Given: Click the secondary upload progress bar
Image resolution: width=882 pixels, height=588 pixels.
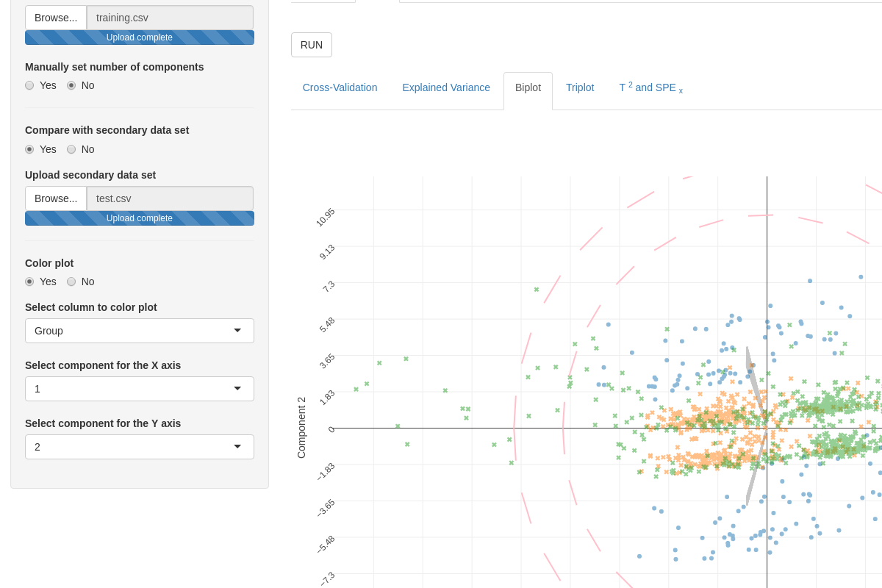Looking at the screenshot, I should (x=140, y=218).
